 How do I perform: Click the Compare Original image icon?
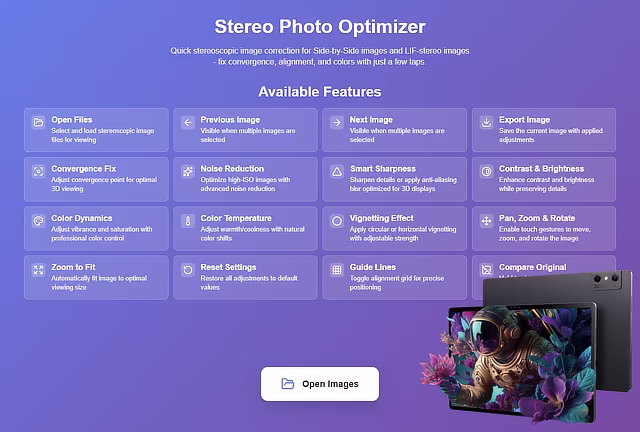point(486,270)
